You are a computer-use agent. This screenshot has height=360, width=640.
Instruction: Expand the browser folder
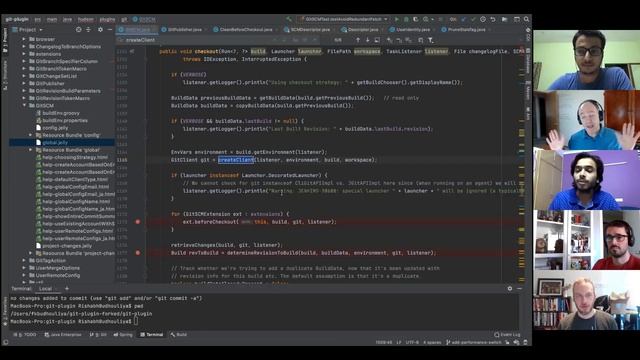coord(24,39)
